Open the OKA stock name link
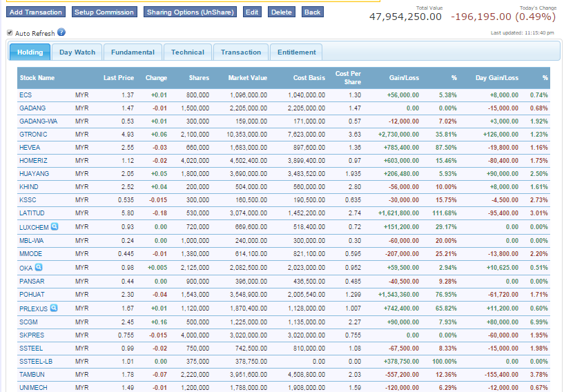Viewport: 564px width, 392px height. [26, 268]
